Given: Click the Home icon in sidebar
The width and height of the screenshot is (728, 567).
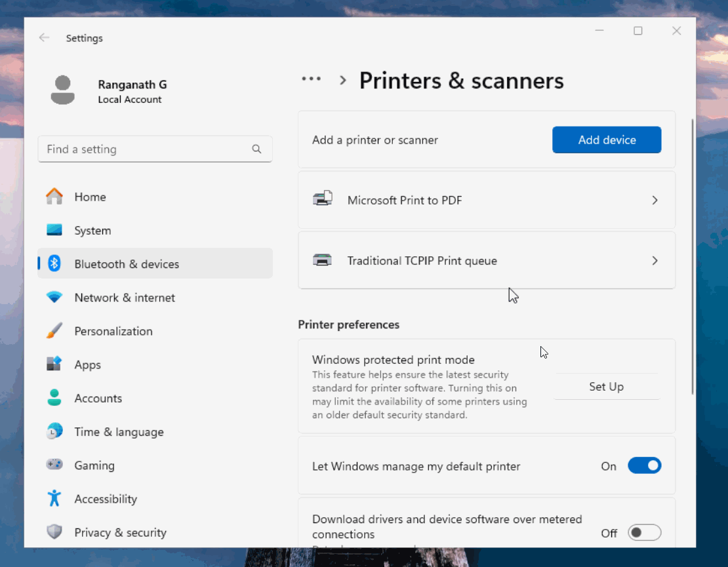Looking at the screenshot, I should pos(54,197).
